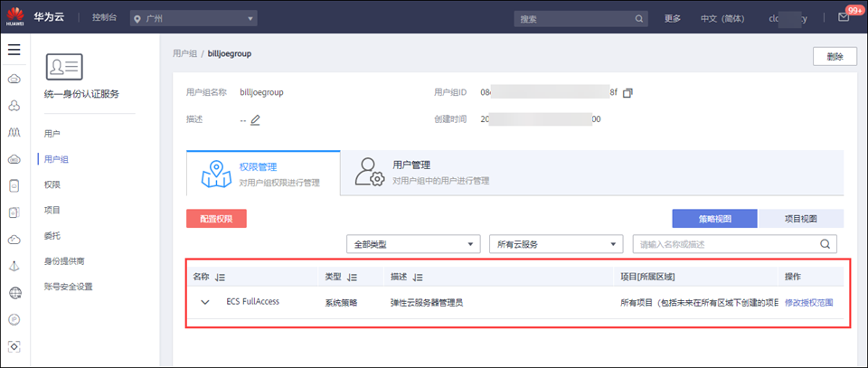Click the 配置权限 button
Viewport: 868px width, 368px height.
pyautogui.click(x=216, y=219)
